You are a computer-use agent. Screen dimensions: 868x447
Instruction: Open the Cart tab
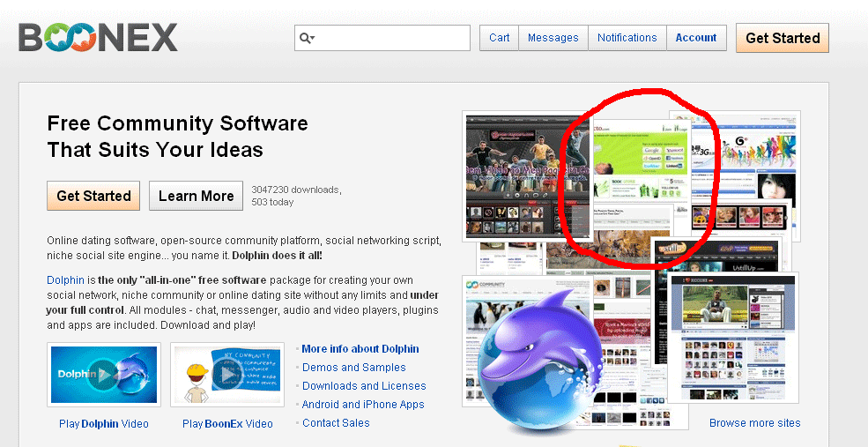(x=499, y=38)
